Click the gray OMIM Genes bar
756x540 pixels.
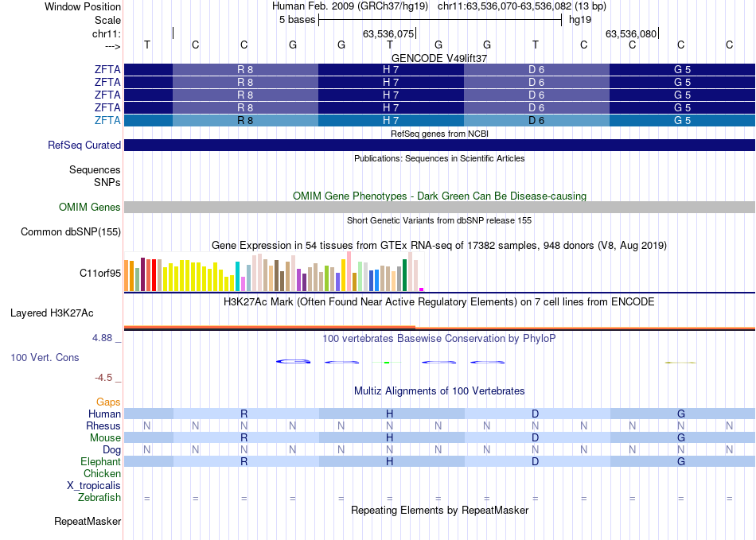(439, 207)
